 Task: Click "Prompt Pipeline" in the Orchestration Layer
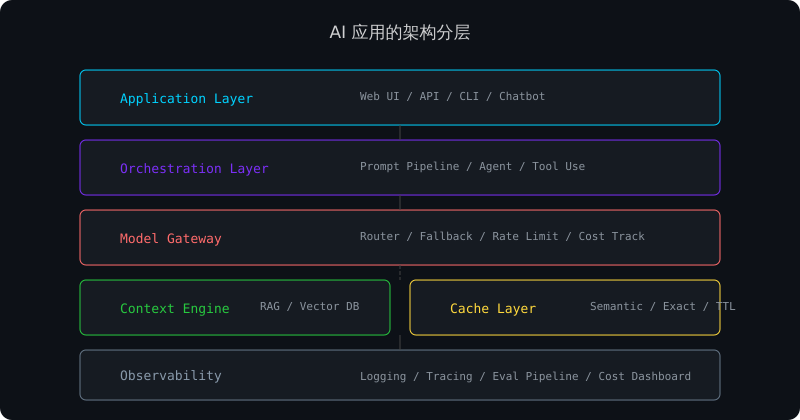pyautogui.click(x=409, y=167)
